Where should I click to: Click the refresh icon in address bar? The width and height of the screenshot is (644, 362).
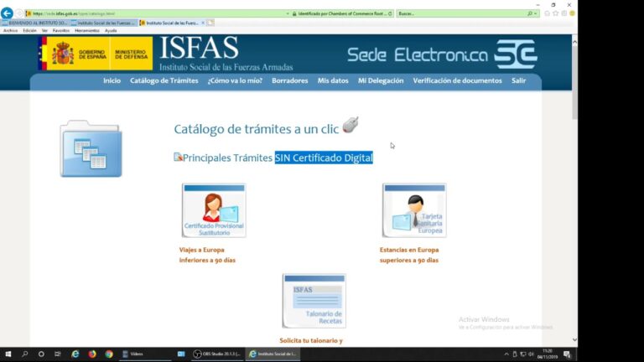(390, 13)
